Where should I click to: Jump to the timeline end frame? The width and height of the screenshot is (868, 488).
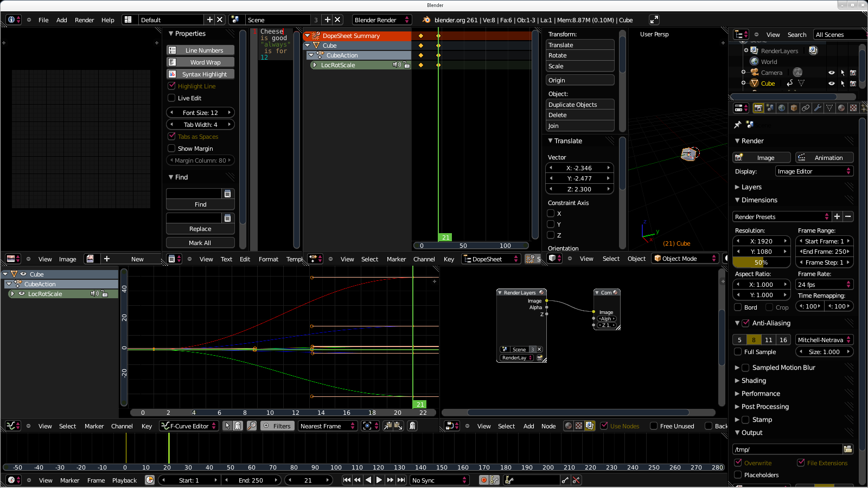pos(401,480)
